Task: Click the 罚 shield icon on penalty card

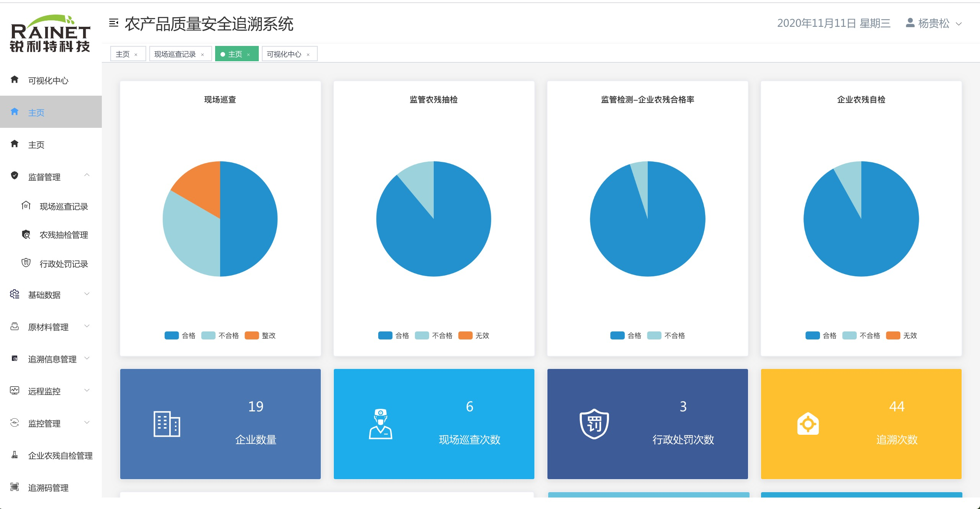Action: (x=594, y=424)
